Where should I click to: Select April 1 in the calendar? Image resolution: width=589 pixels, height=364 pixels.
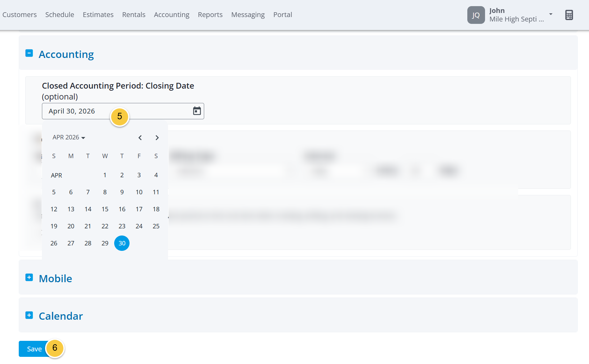pyautogui.click(x=105, y=175)
